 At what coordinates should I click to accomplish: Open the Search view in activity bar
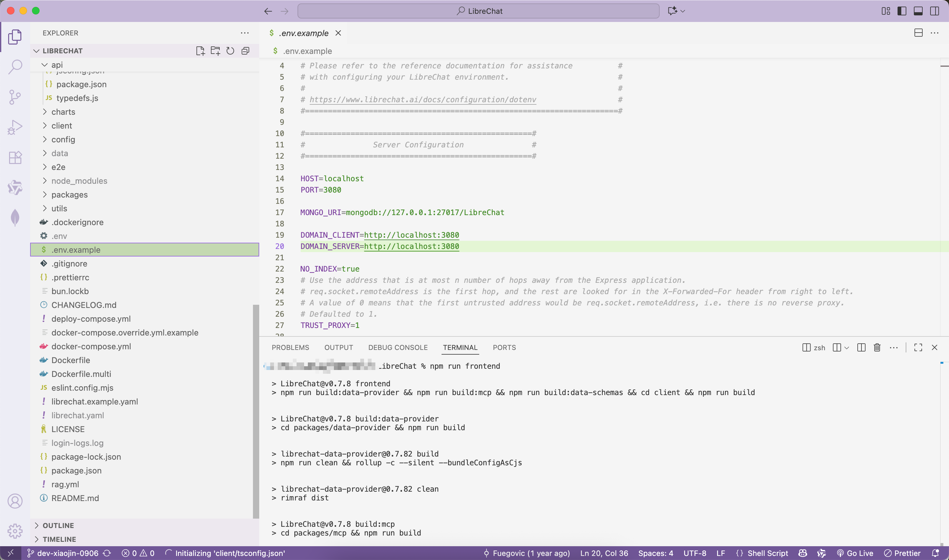tap(15, 67)
